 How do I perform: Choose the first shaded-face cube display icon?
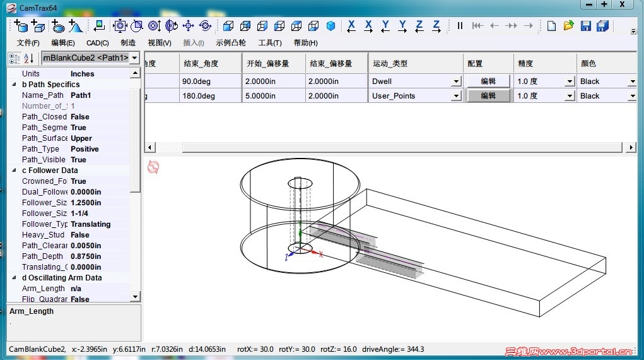(x=228, y=26)
